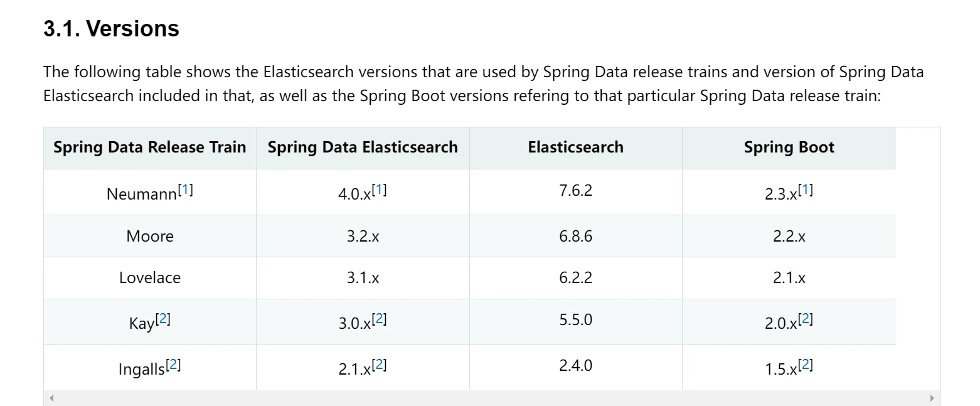Open footnote 2 link beside Kay
The width and height of the screenshot is (980, 406).
(163, 319)
